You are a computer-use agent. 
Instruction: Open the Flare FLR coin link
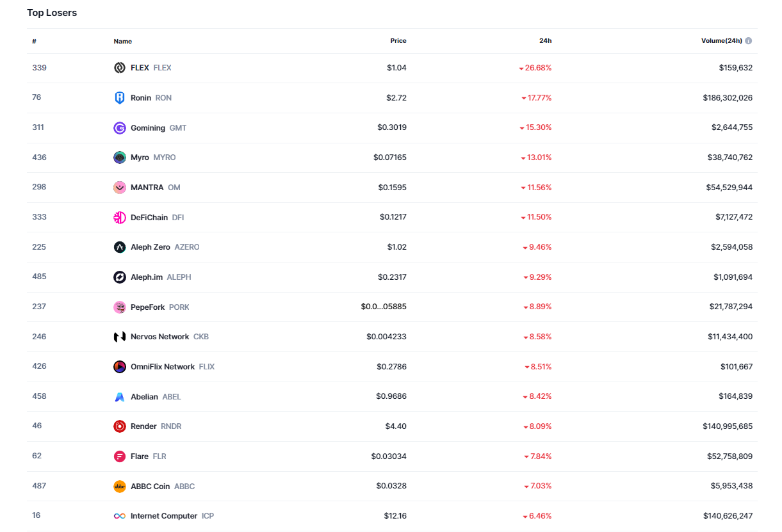point(140,456)
